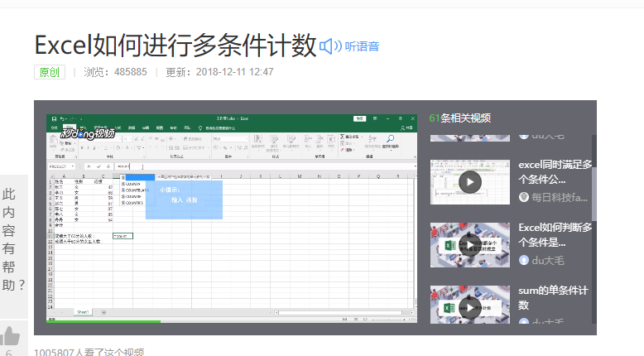
Task: Click the related videos list scrollbar
Action: 594,194
